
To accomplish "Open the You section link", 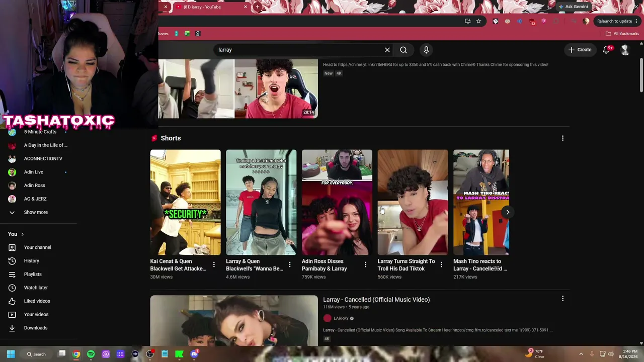I will coord(16,234).
